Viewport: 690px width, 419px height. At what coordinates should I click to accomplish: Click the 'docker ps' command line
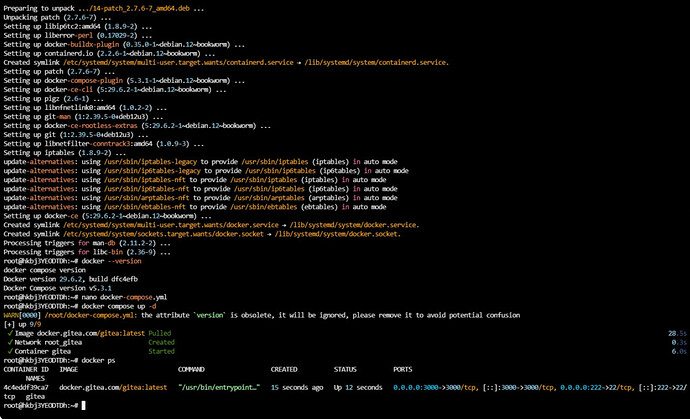point(98,360)
